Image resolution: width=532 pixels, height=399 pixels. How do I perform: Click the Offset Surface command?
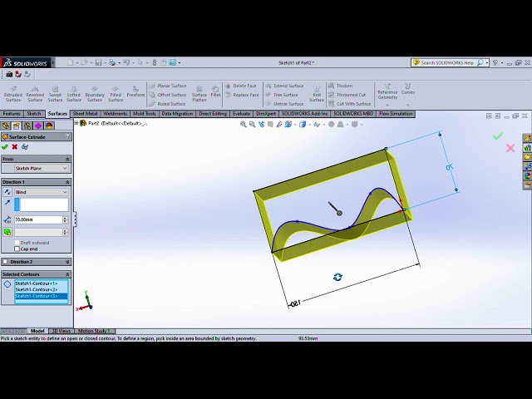coord(168,95)
